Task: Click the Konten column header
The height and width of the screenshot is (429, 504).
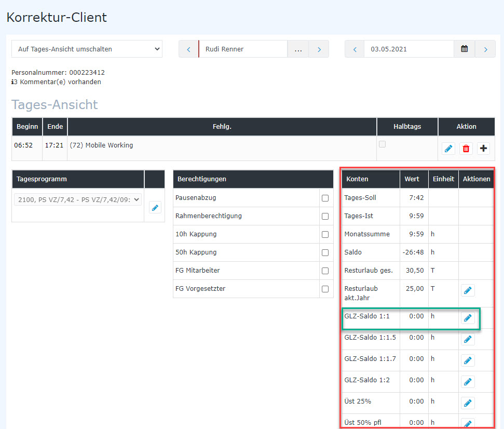Action: 371,179
